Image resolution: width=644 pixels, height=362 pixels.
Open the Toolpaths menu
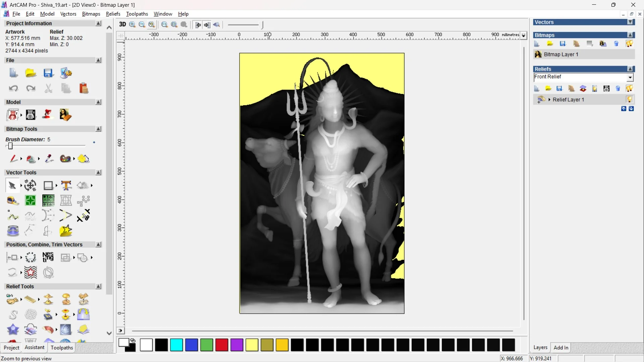(137, 14)
